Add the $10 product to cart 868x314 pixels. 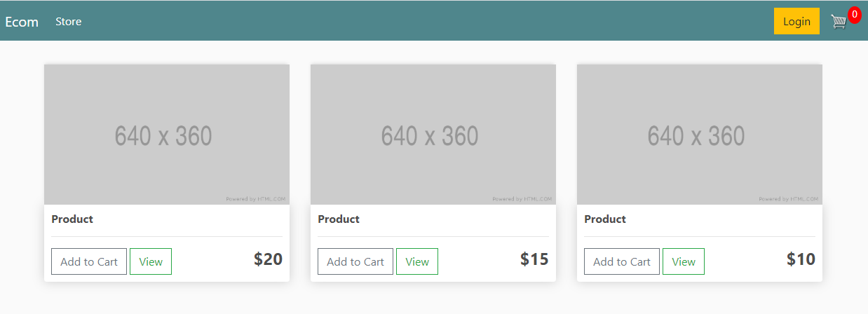tap(622, 261)
